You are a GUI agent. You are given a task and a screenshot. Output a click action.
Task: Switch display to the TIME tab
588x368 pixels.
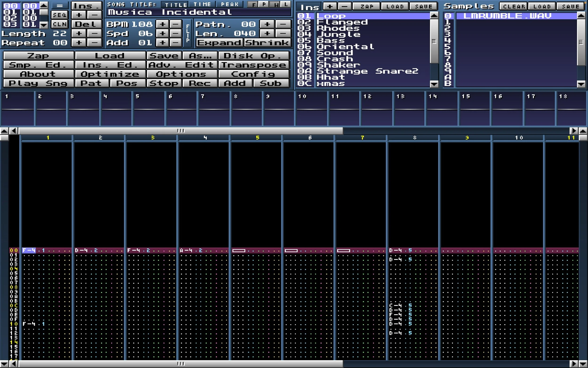202,4
